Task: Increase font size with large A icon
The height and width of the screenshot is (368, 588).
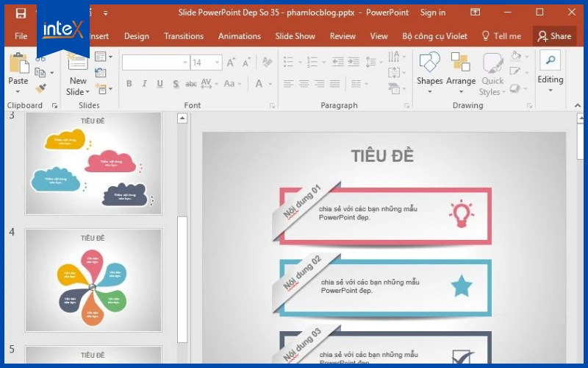Action: click(x=231, y=63)
